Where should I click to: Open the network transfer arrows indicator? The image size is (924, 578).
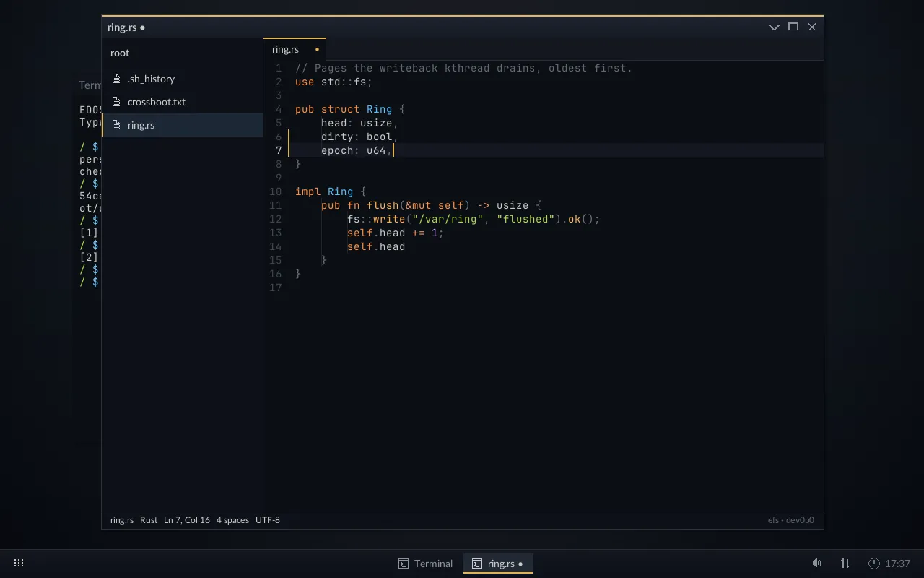coord(845,563)
